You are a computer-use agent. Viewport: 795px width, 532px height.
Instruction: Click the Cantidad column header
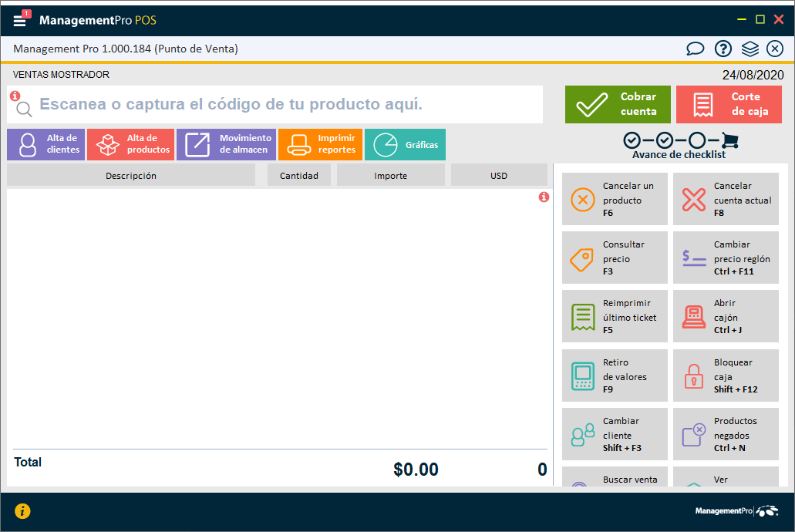coord(299,176)
